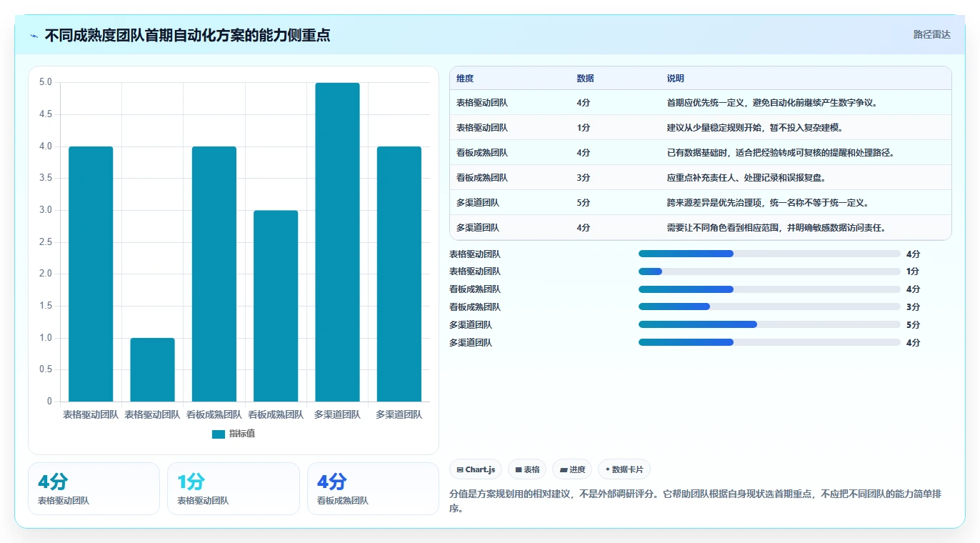Toggle the 指标值 legend item under the chart
The height and width of the screenshot is (543, 980).
point(234,434)
